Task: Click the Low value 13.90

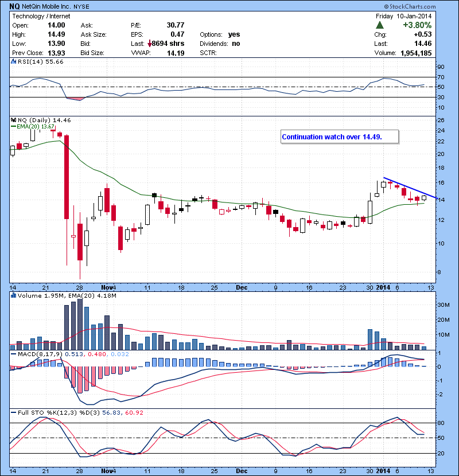Action: 56,44
